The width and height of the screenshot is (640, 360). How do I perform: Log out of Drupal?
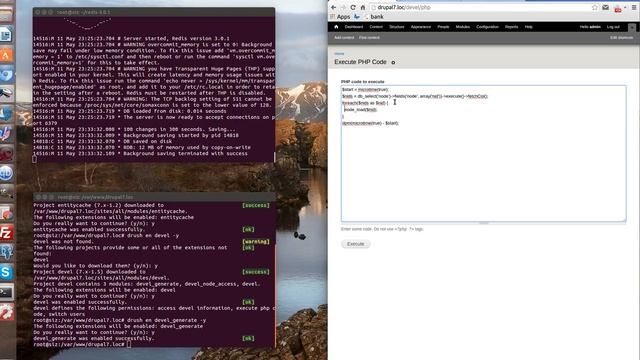coord(613,27)
